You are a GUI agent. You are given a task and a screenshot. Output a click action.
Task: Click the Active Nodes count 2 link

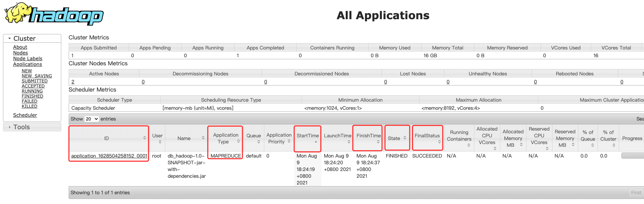[73, 82]
